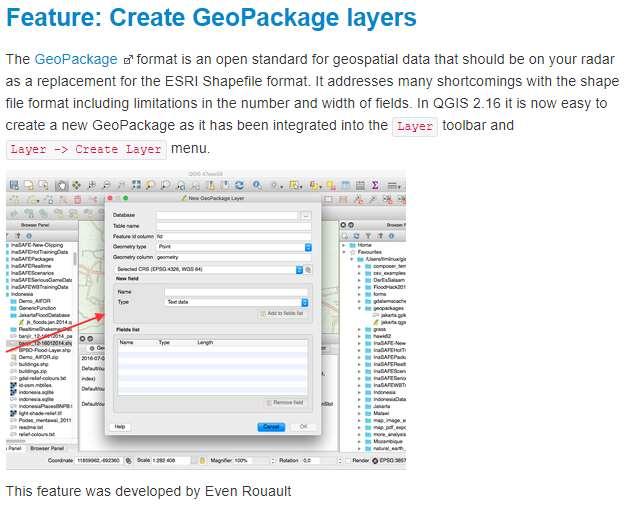Viewport: 640px width, 506px height.
Task: Open the GeoPackage hyperlink in the paragraph
Action: 76,59
